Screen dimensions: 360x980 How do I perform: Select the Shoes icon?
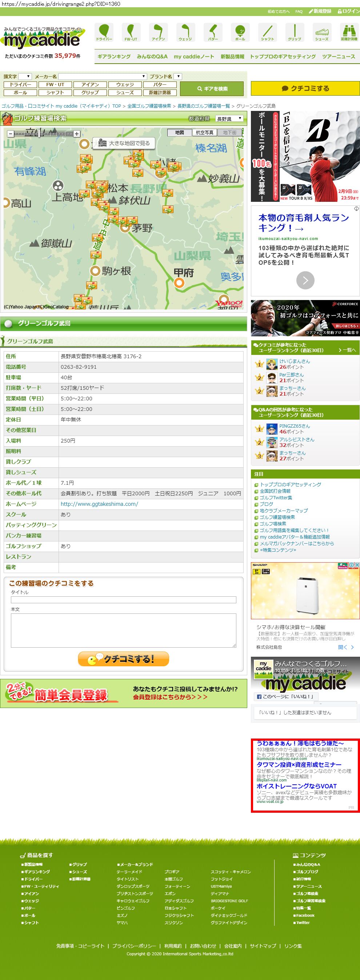click(321, 32)
